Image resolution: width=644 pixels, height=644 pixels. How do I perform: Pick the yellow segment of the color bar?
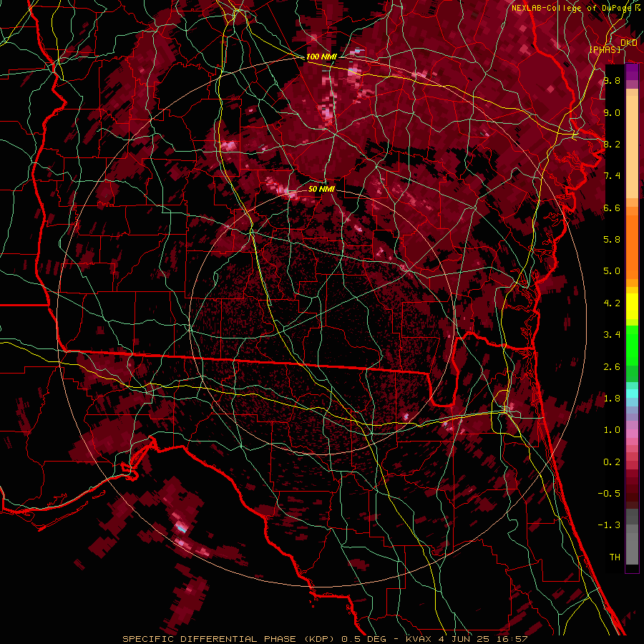tap(632, 306)
